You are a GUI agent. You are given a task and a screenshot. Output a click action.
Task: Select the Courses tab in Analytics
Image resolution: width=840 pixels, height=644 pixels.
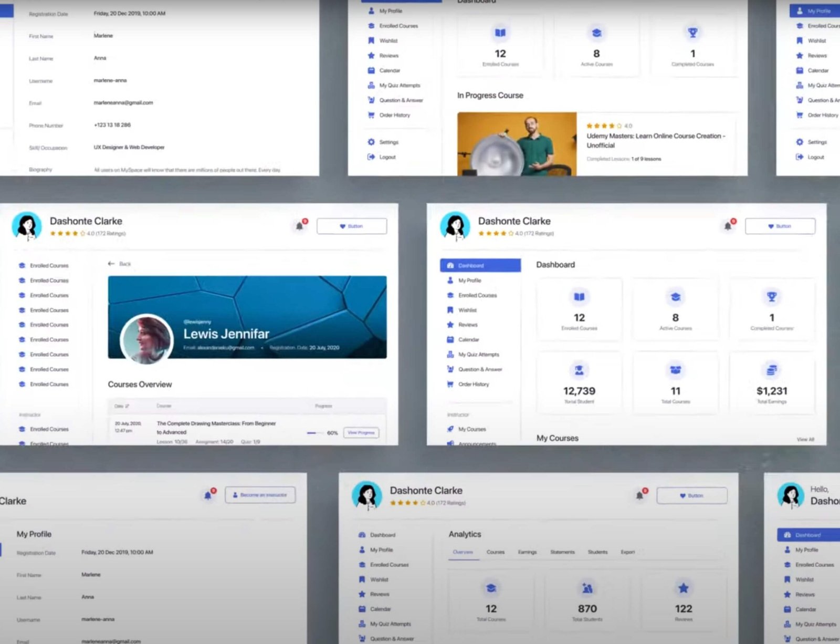(496, 552)
